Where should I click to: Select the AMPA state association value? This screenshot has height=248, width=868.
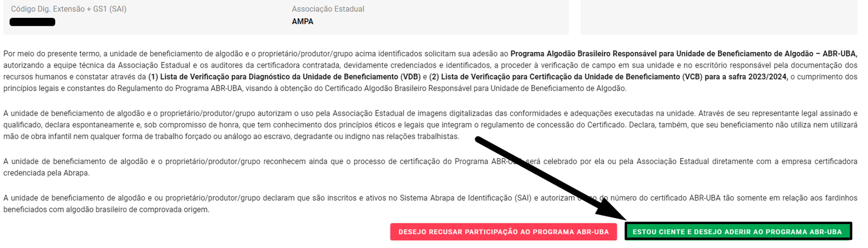[302, 22]
